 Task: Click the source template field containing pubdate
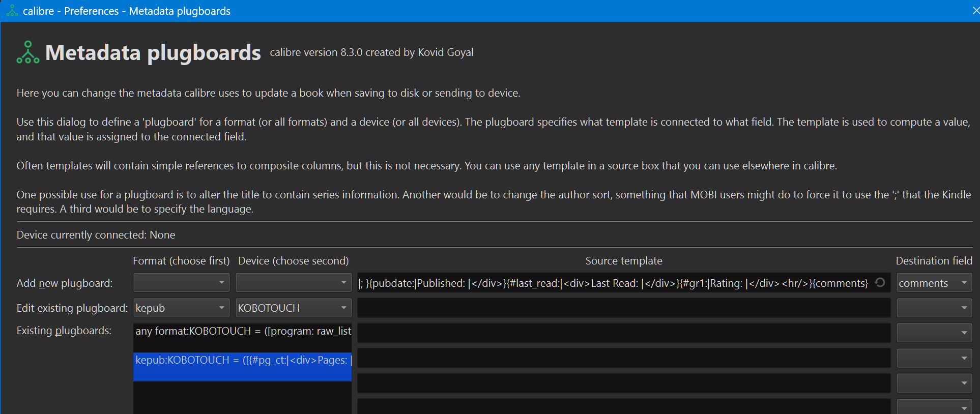613,283
